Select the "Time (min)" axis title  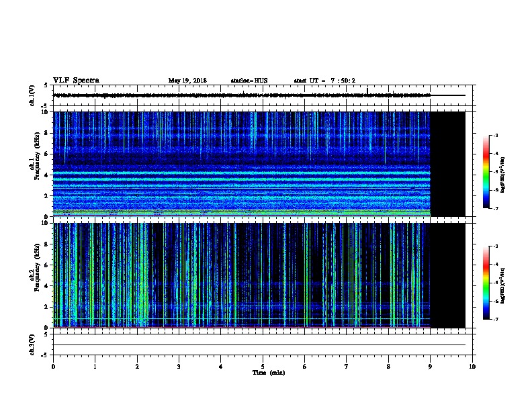tap(269, 373)
